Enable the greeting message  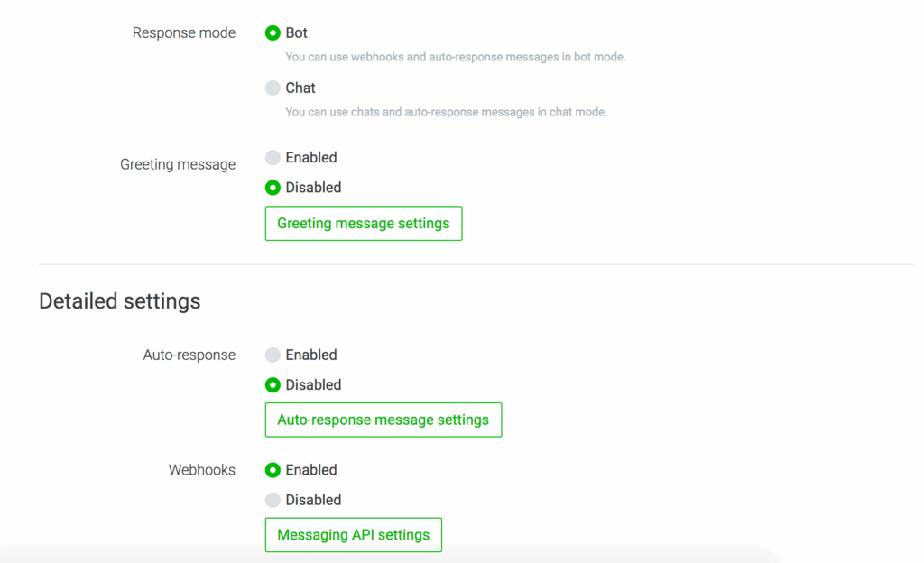(272, 157)
